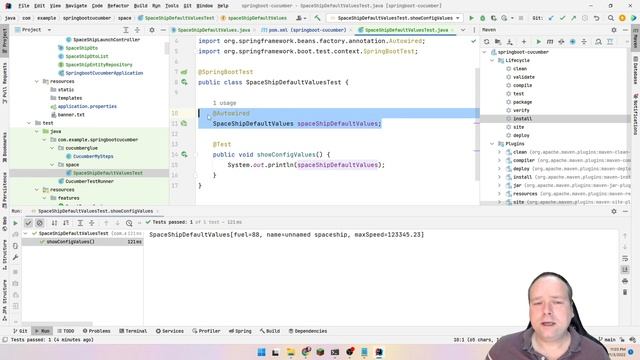Screen dimensions: 640x360
Task: Print the console output via printer icon
Action: coord(625,281)
